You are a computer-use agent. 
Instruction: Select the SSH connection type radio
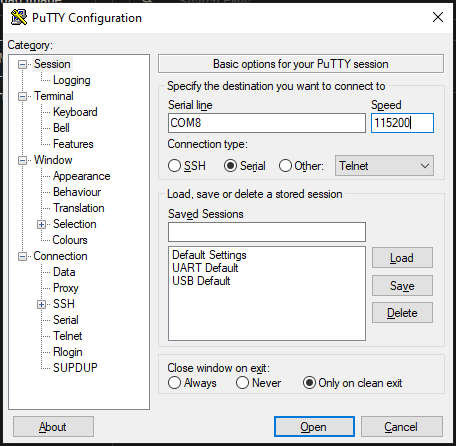(174, 166)
